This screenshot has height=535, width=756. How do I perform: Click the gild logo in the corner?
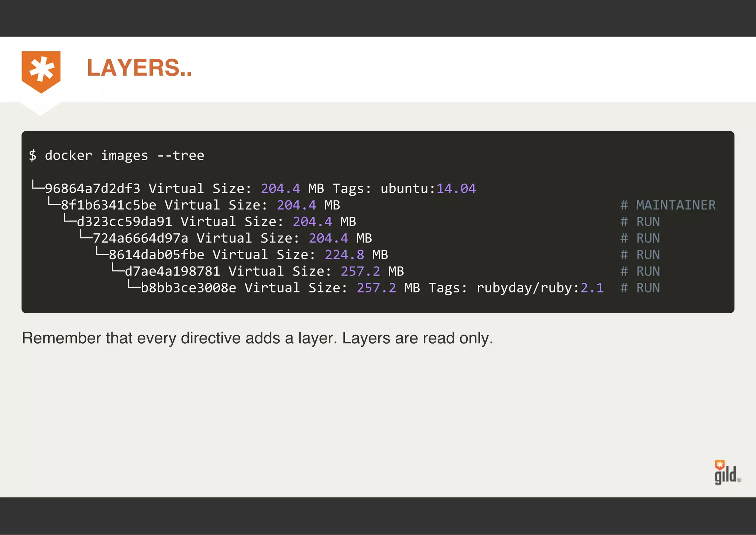coord(728,473)
